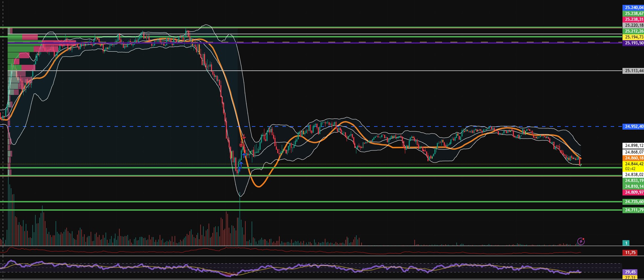Click the 25.113,44 gray price label

click(x=634, y=71)
